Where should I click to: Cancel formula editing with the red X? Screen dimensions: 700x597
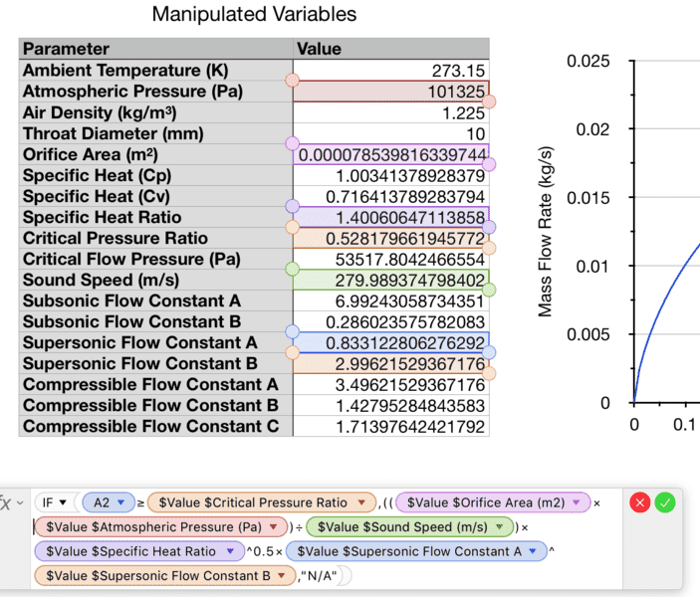(x=640, y=502)
